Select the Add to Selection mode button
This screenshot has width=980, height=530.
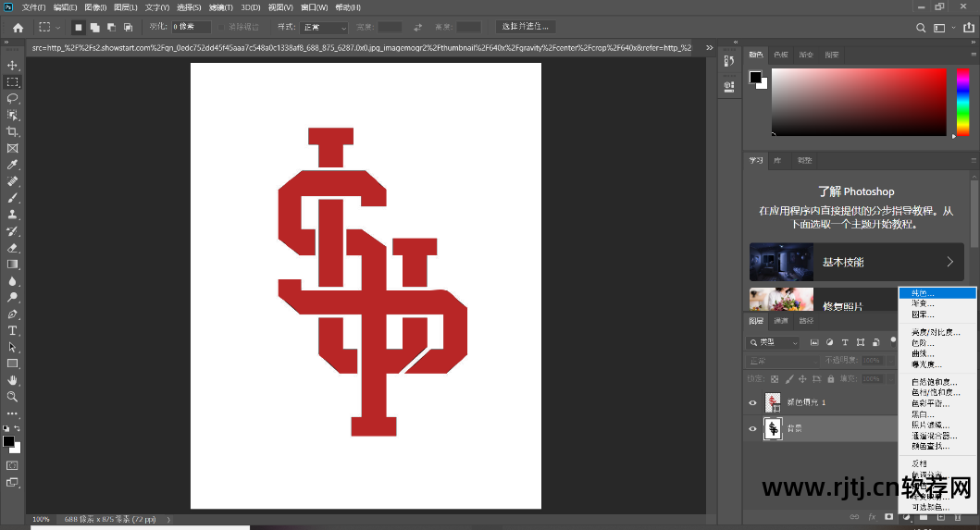pos(95,28)
